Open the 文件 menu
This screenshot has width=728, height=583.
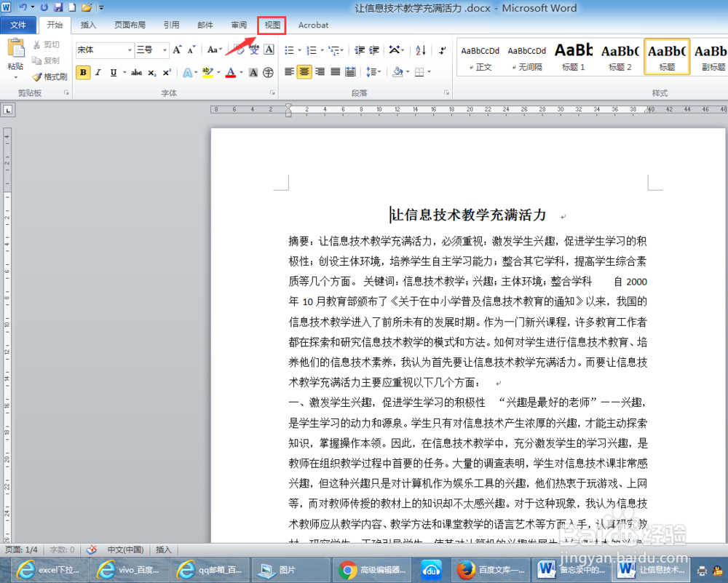click(20, 24)
